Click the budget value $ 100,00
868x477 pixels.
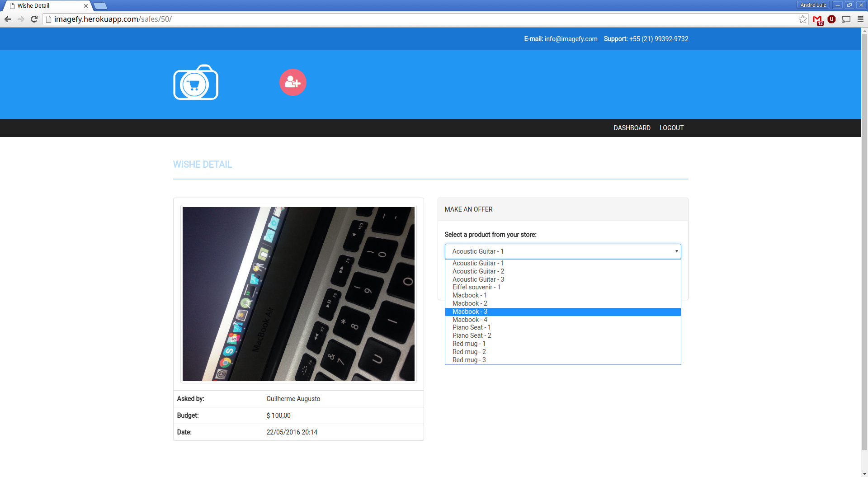coord(278,416)
